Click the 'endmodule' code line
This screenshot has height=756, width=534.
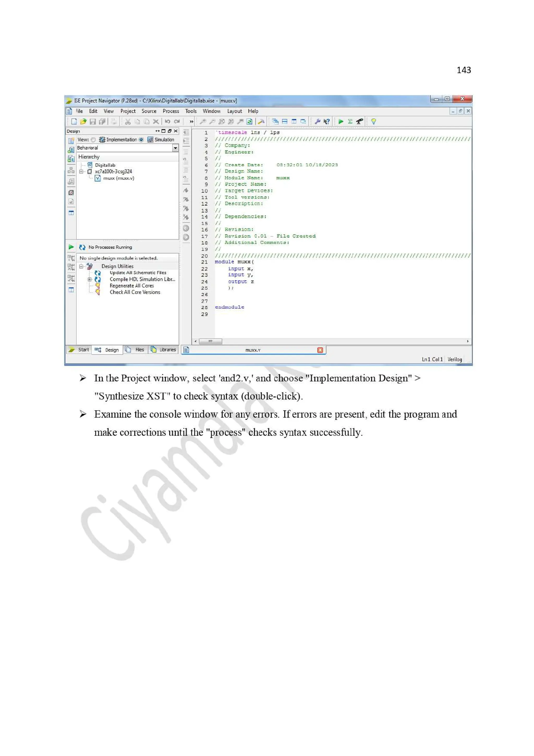tap(229, 307)
